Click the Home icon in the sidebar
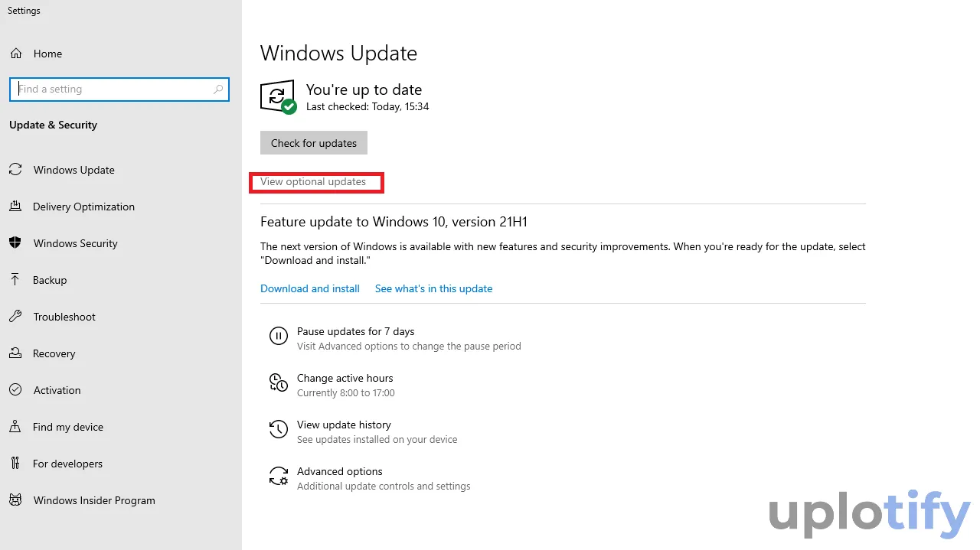 [15, 54]
